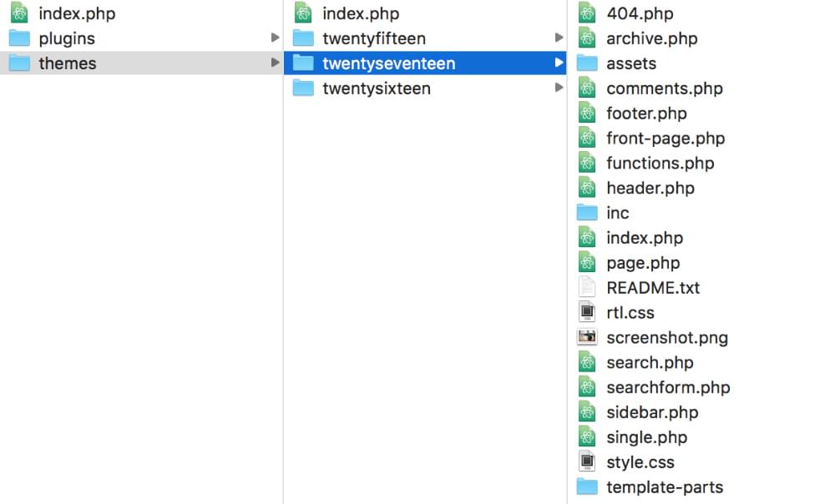Click the twentyseventeen disclosure arrow
The height and width of the screenshot is (504, 835).
tap(559, 63)
